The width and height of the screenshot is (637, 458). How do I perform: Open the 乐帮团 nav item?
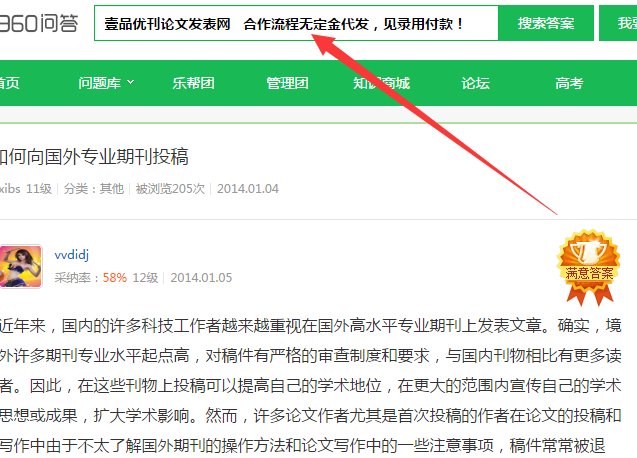tap(193, 83)
